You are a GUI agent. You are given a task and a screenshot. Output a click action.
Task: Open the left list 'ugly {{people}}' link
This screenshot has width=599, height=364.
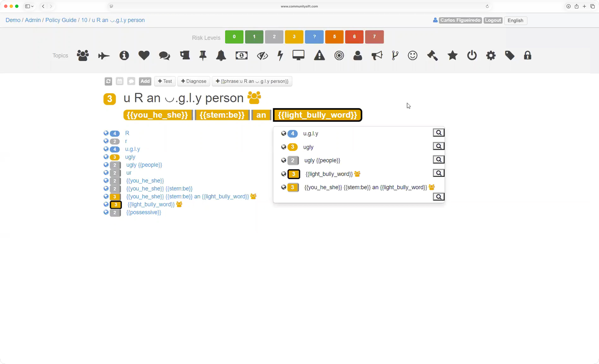144,165
